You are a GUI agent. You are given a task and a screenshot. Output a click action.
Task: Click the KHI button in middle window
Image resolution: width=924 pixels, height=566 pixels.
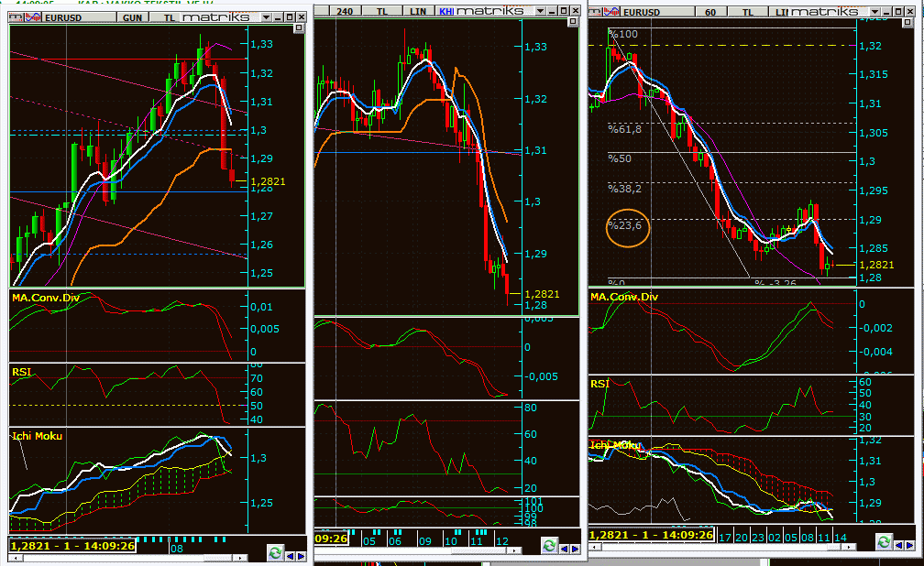coord(446,11)
